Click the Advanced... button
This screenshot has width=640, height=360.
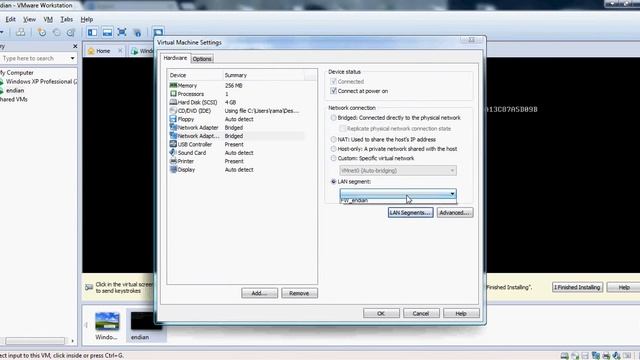455,213
